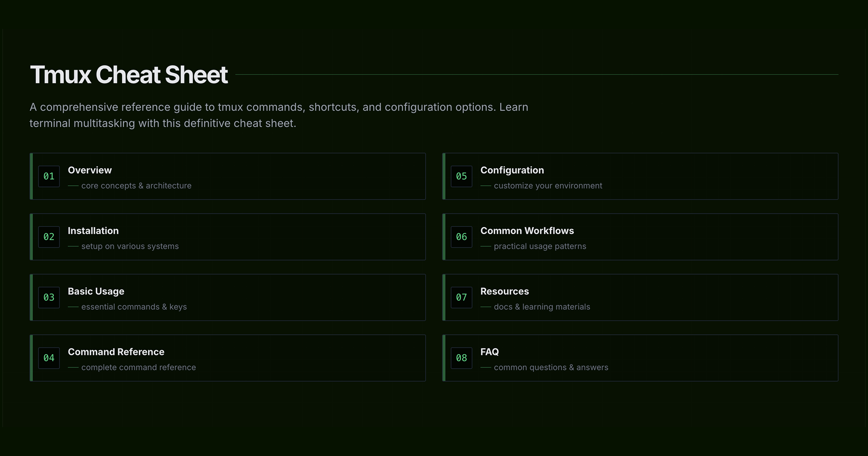The width and height of the screenshot is (868, 456).
Task: Click the 03 number badge
Action: click(x=49, y=297)
